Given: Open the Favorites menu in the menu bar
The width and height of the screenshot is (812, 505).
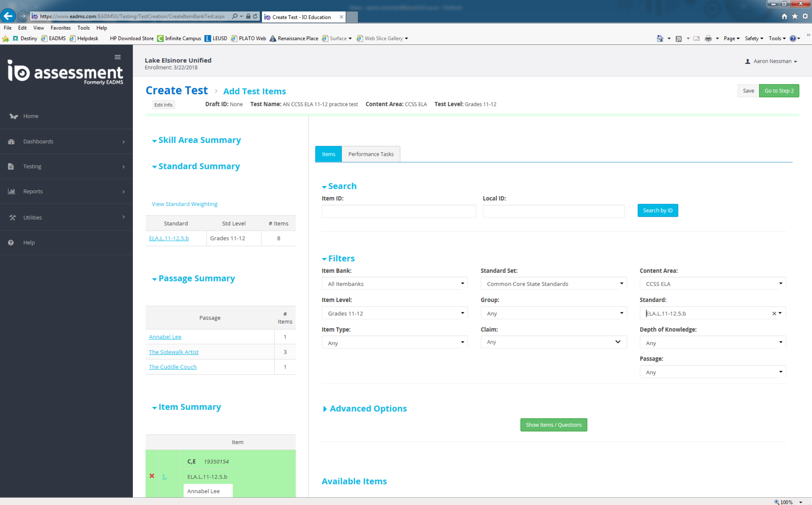Looking at the screenshot, I should (60, 28).
